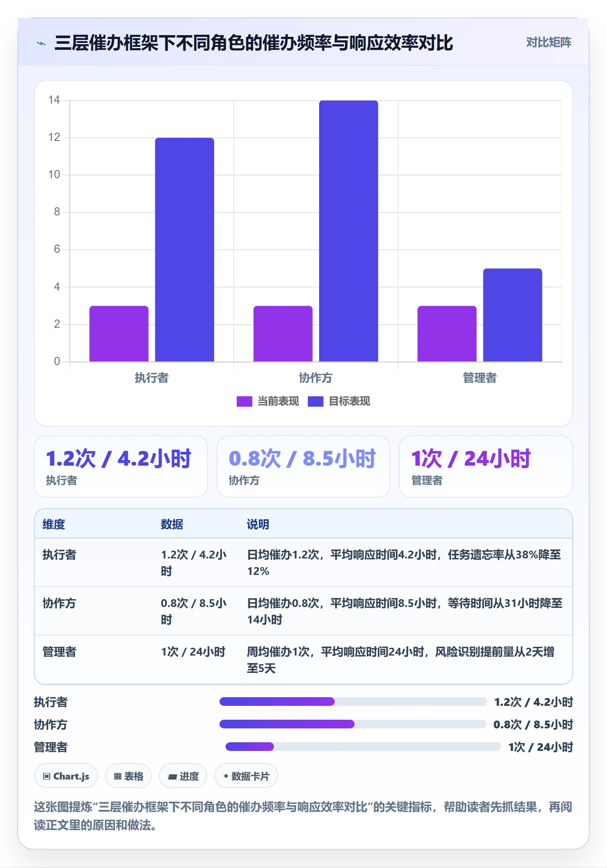This screenshot has width=607, height=868.
Task: Open the 1.2次 / 4.2小时 执行者 card
Action: (x=121, y=467)
